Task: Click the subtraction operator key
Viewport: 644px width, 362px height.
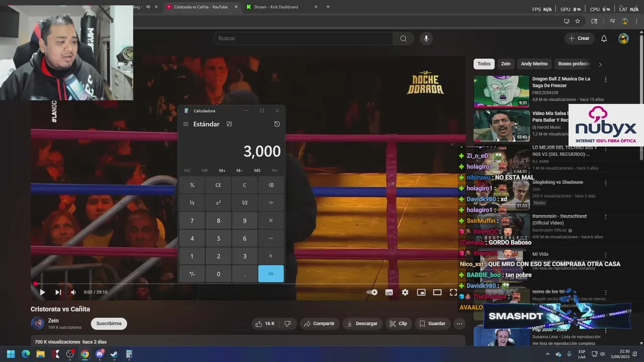Action: [271, 238]
